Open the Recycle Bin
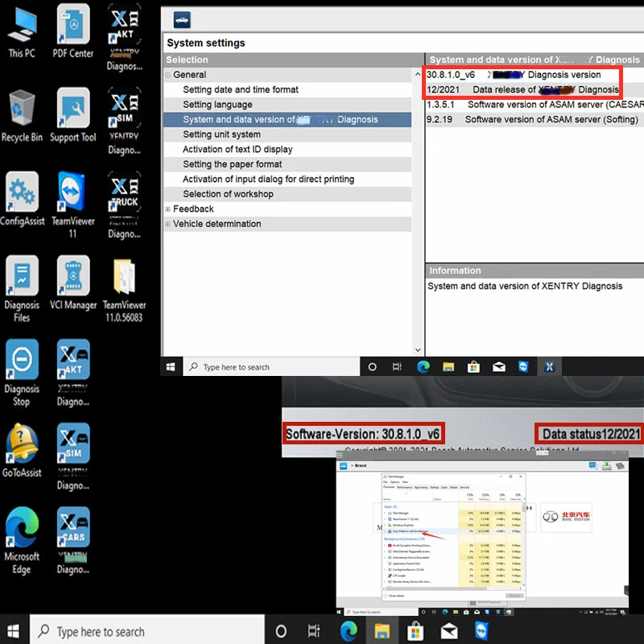 pyautogui.click(x=22, y=116)
